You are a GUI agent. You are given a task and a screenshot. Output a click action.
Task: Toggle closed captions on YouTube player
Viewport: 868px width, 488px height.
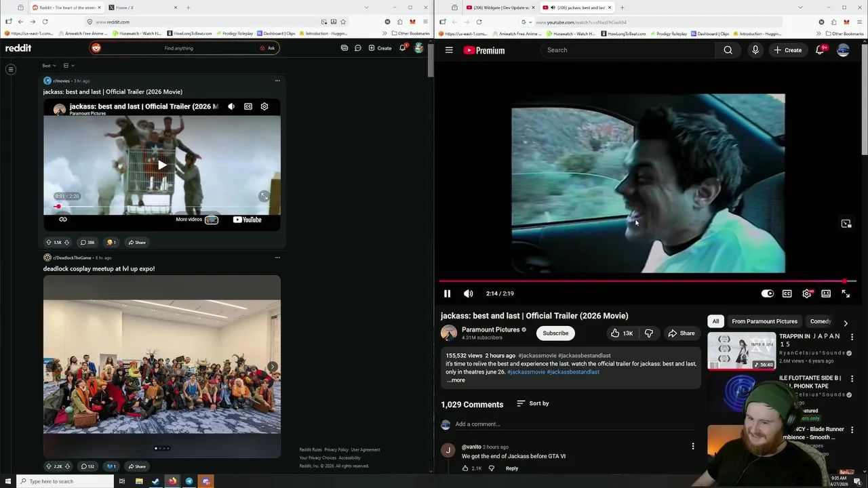point(787,293)
